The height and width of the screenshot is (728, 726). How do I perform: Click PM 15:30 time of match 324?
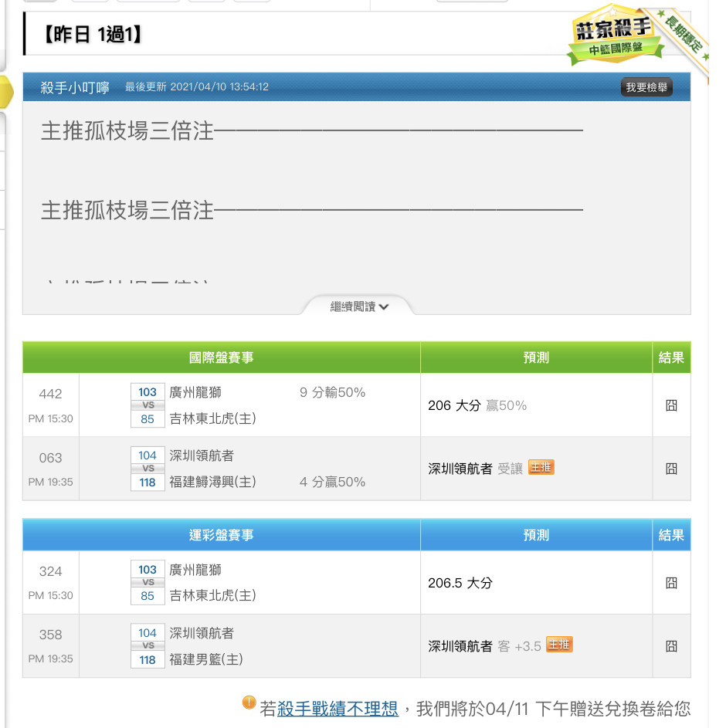coord(51,595)
